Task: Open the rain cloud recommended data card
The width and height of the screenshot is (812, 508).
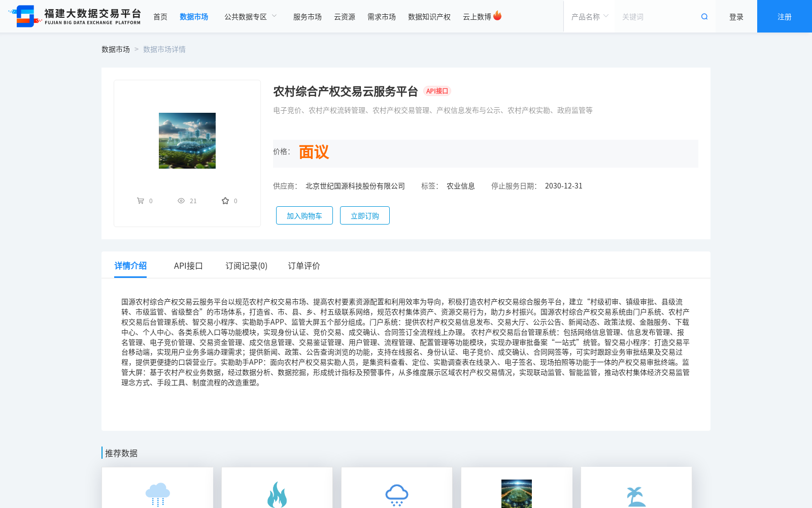Action: [x=157, y=488]
